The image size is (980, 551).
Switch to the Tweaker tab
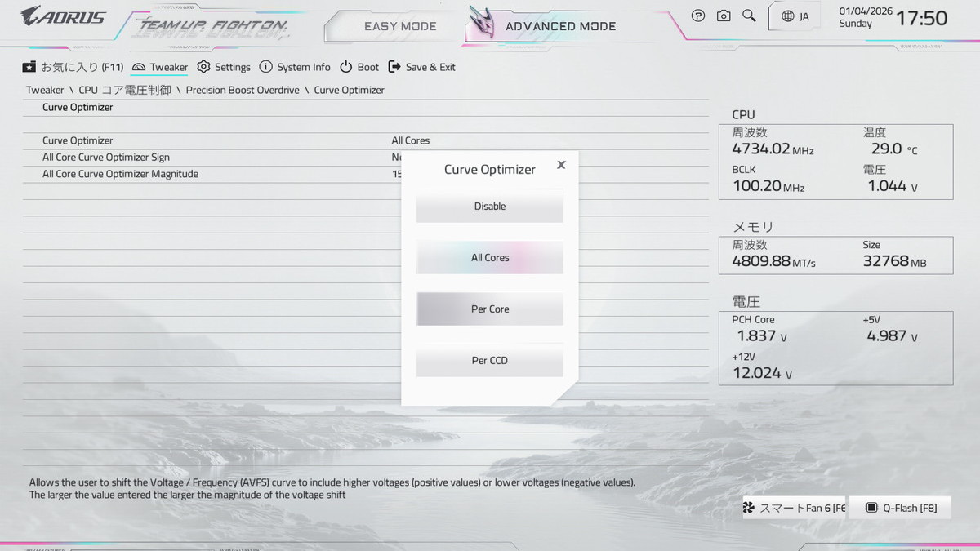tap(160, 67)
